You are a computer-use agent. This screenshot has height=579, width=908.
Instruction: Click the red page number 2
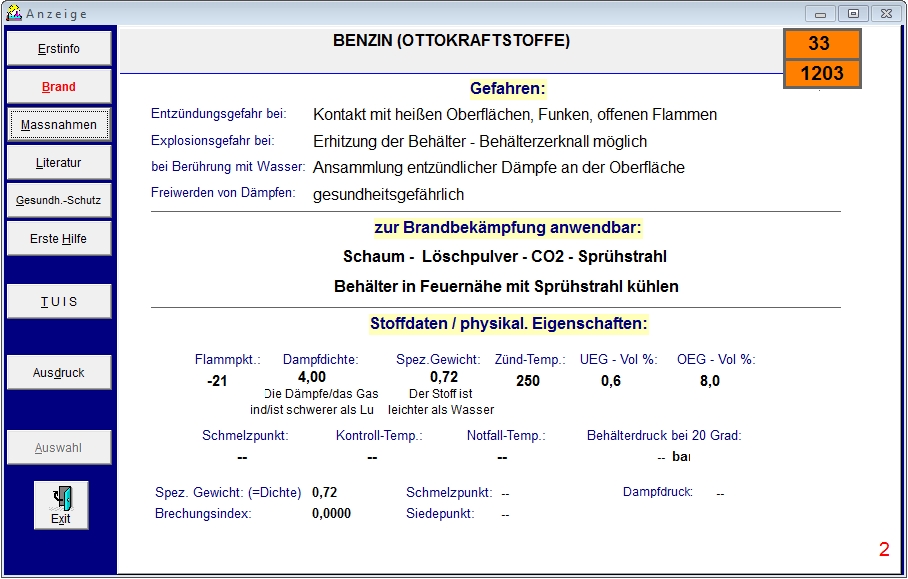[884, 549]
